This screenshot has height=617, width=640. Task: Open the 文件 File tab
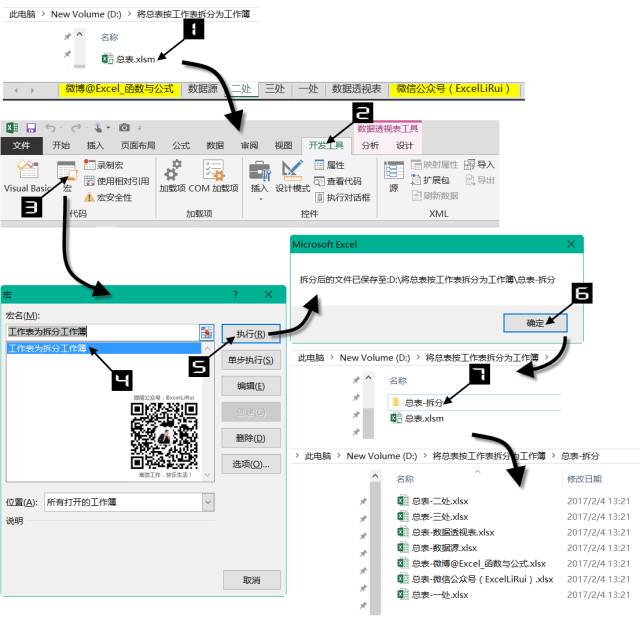coord(21,146)
